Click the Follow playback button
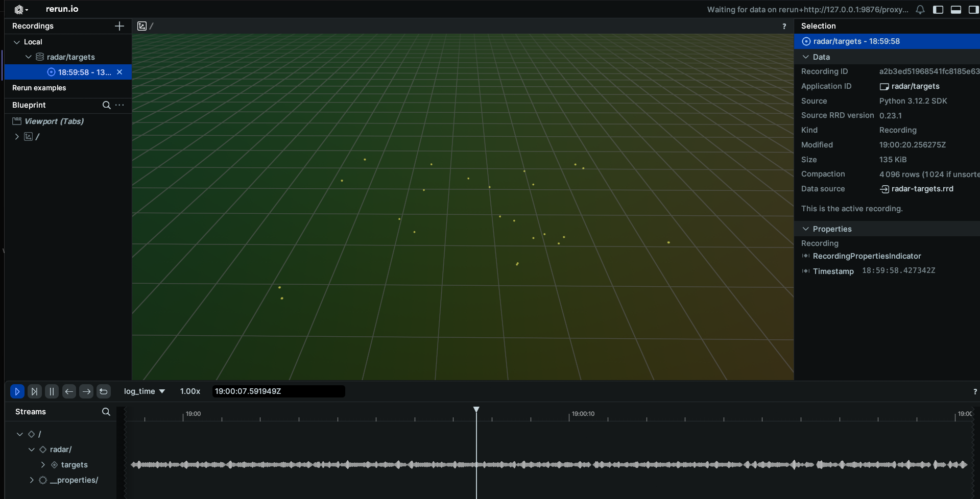 (x=34, y=391)
